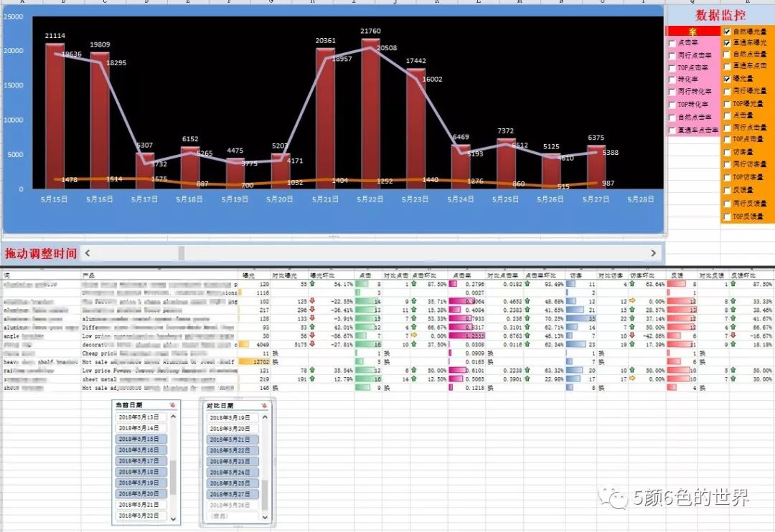Click the time adjustment scrollbar thumb

[x=182, y=253]
